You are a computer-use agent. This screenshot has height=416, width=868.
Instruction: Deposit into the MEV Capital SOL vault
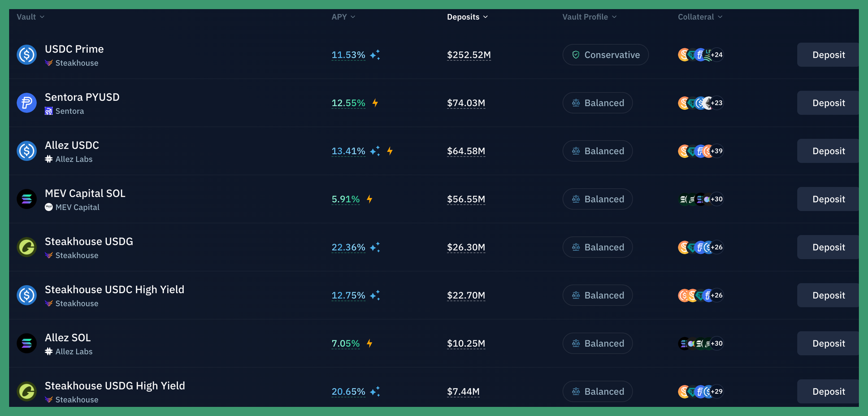pyautogui.click(x=828, y=199)
